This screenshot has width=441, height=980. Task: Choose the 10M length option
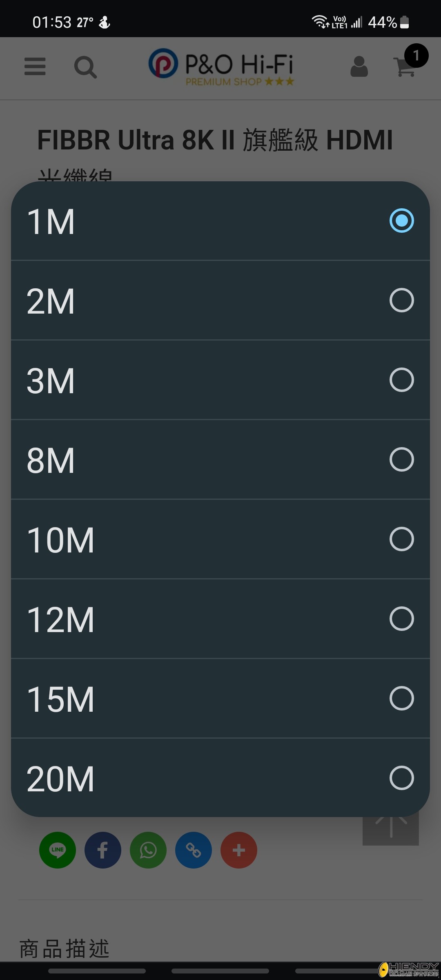point(220,539)
